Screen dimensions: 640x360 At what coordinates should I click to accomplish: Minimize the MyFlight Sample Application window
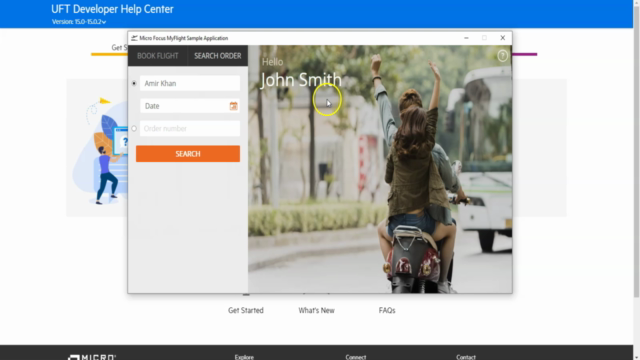466,38
